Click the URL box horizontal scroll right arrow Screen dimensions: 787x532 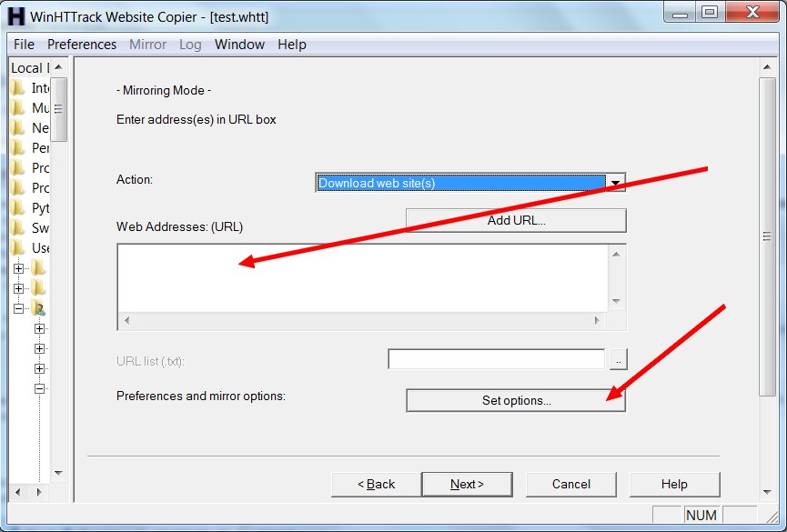click(x=596, y=320)
